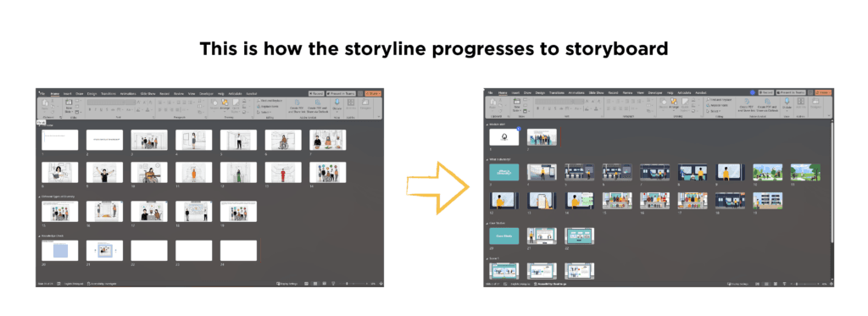Click zoom slider in left window status bar
The height and width of the screenshot is (316, 868).
coord(353,283)
